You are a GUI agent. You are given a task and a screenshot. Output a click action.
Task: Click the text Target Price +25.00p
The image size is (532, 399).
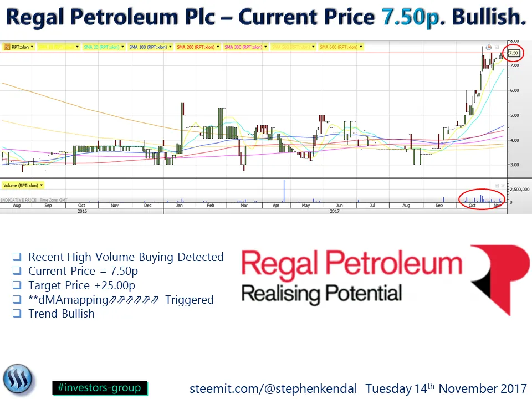pyautogui.click(x=82, y=286)
